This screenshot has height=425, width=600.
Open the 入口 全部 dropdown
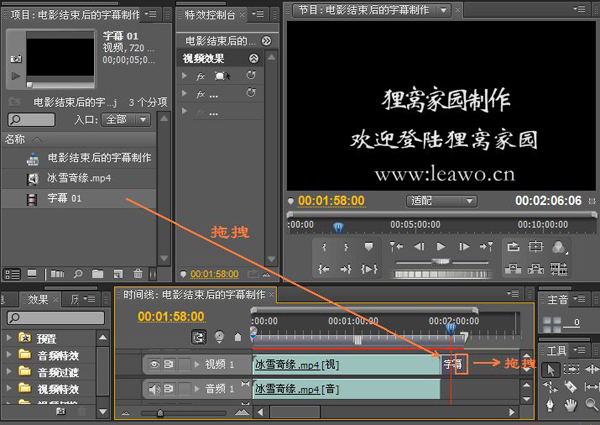126,120
